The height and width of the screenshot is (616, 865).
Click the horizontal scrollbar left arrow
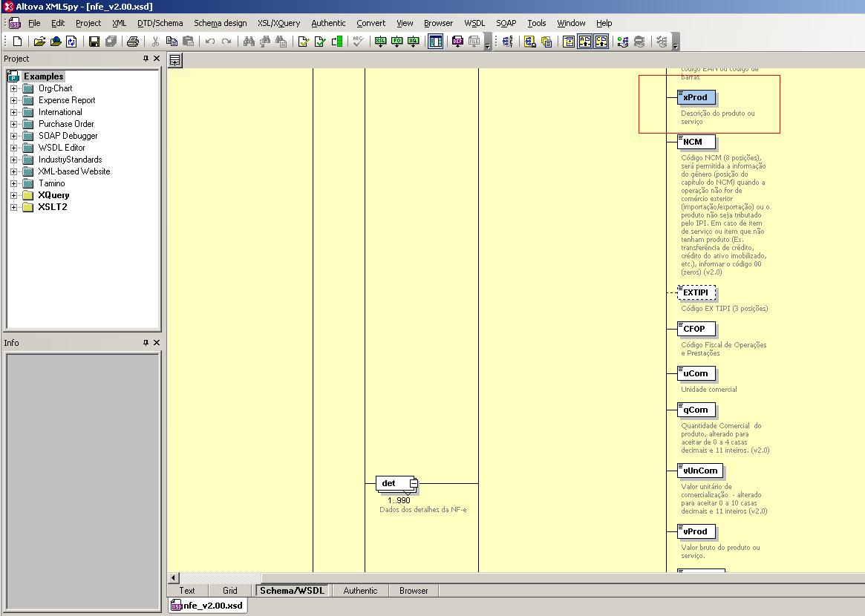click(174, 577)
